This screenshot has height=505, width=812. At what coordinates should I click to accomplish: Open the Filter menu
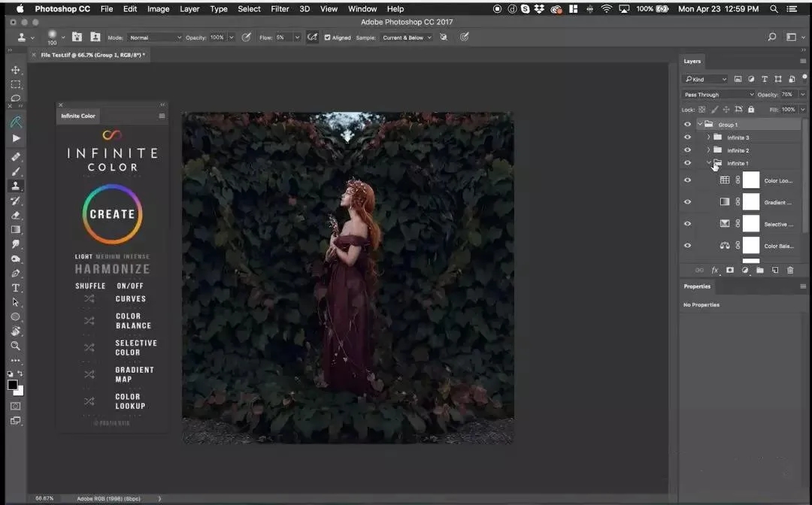[x=280, y=9]
